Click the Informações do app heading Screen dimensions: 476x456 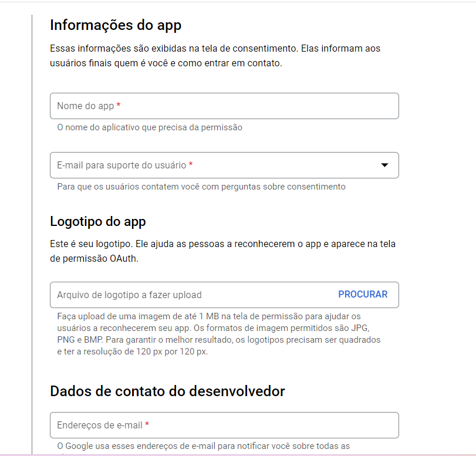116,25
